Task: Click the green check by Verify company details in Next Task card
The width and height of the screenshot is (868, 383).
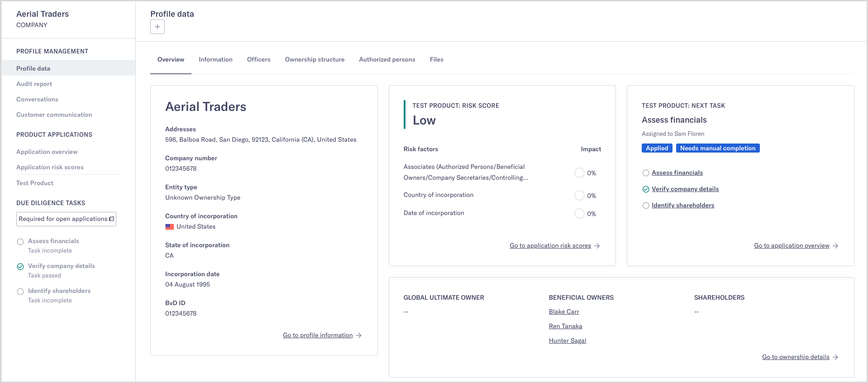Action: pos(646,189)
